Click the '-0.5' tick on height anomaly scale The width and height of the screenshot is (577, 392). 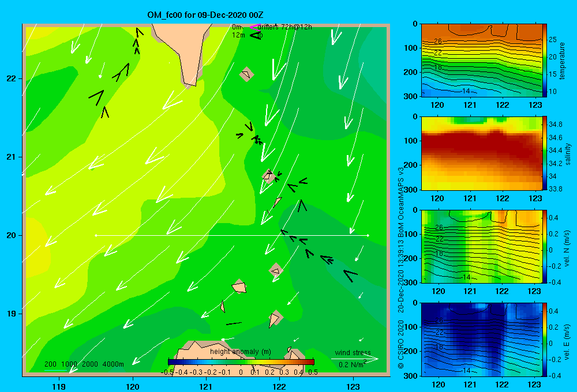167,372
